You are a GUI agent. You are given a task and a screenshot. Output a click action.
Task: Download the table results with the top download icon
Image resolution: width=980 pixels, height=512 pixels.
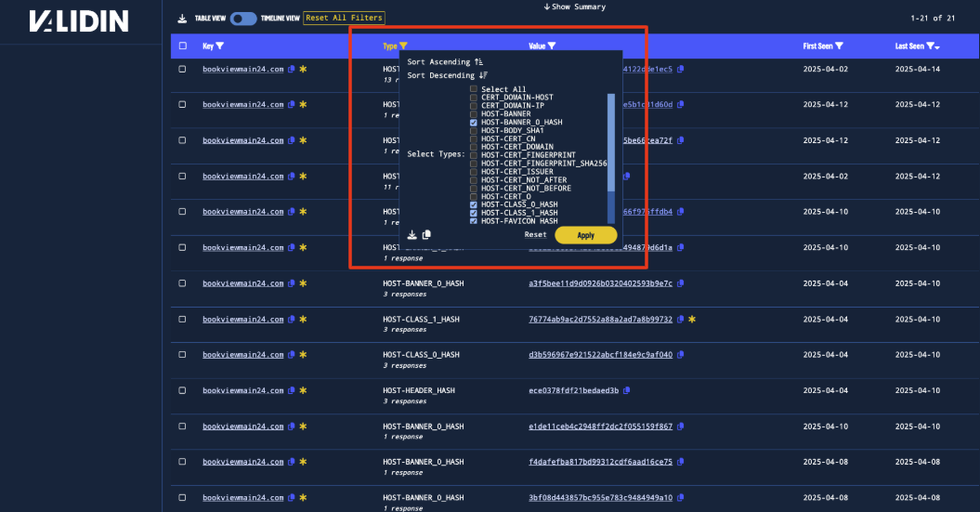pos(182,19)
